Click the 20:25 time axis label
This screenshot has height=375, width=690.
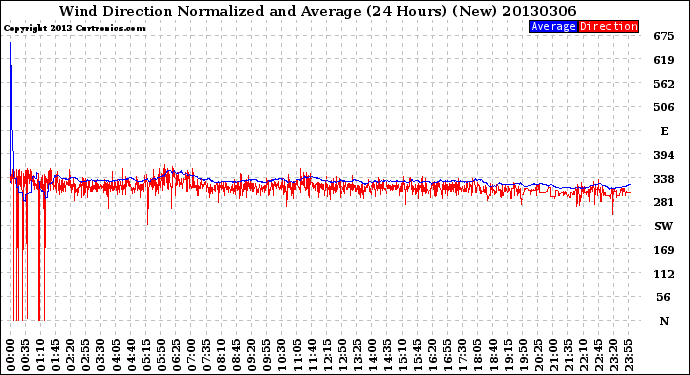click(538, 355)
